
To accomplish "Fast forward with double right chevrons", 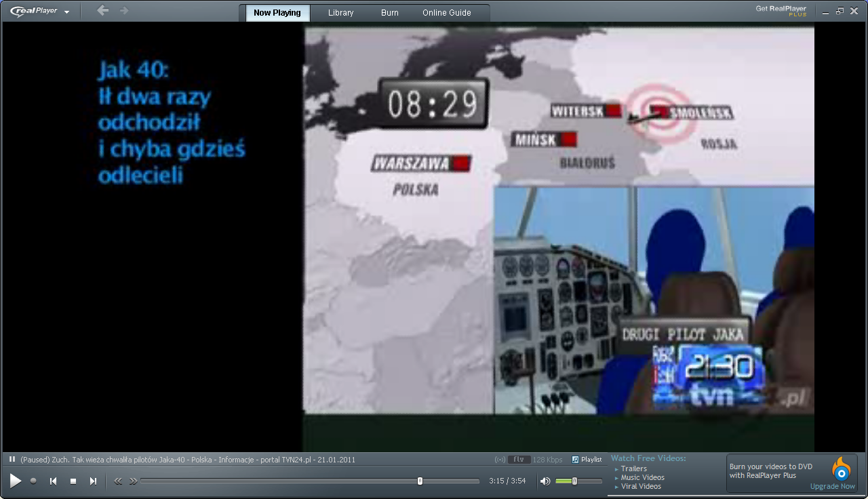I will pos(133,481).
